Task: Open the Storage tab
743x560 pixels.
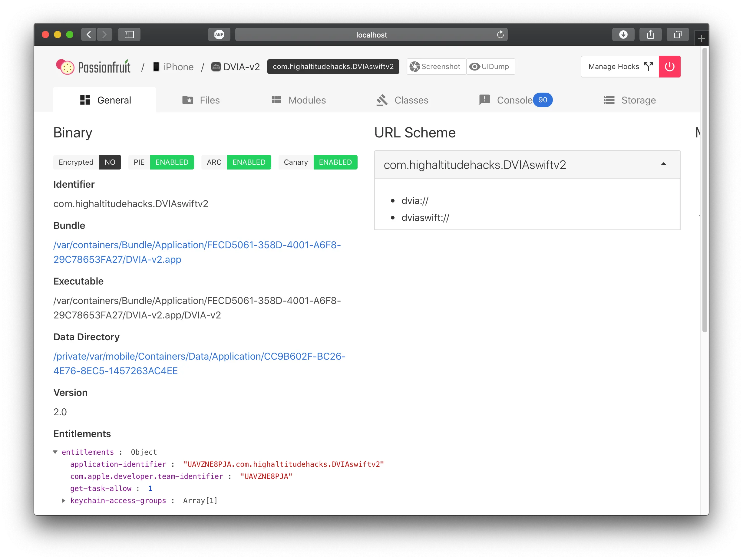Action: 629,100
